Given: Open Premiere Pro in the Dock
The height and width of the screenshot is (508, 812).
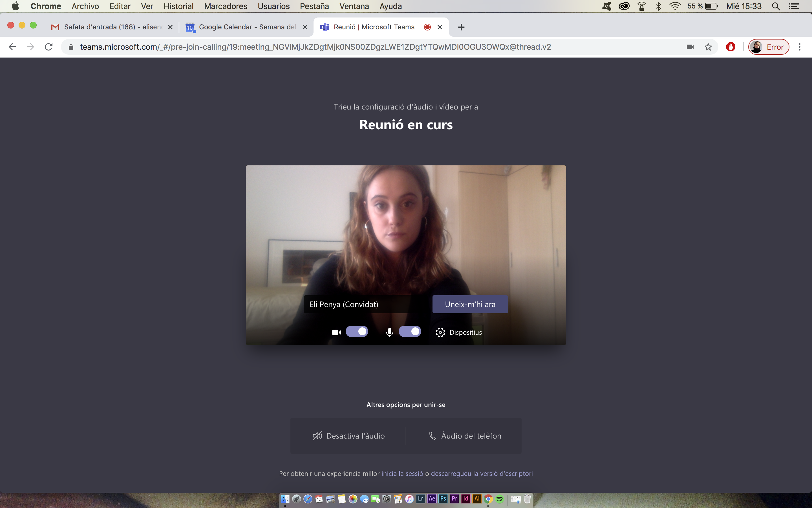Looking at the screenshot, I should click(454, 499).
